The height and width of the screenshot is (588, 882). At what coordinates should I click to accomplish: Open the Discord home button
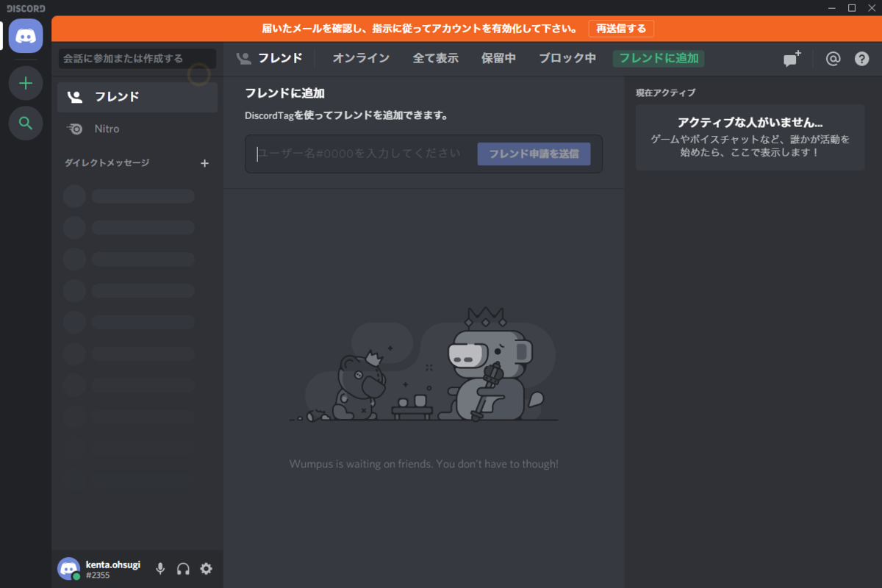26,36
